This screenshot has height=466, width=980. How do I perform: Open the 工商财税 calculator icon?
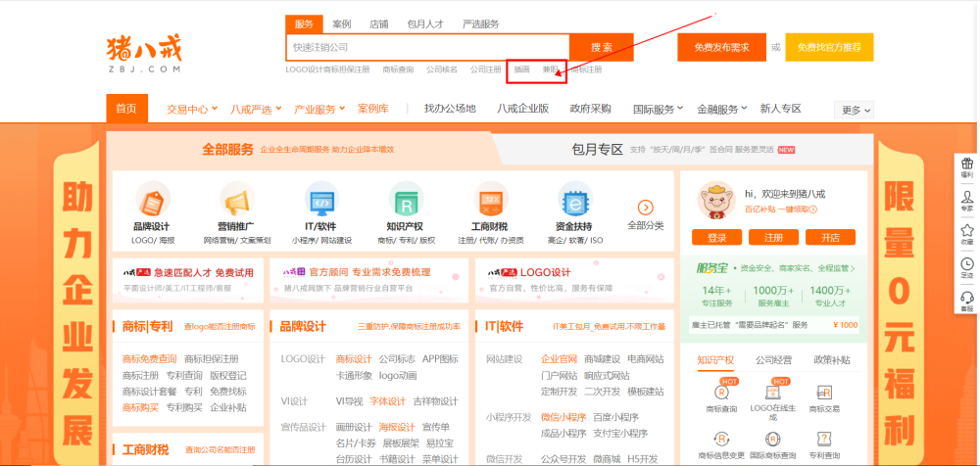coord(491,200)
